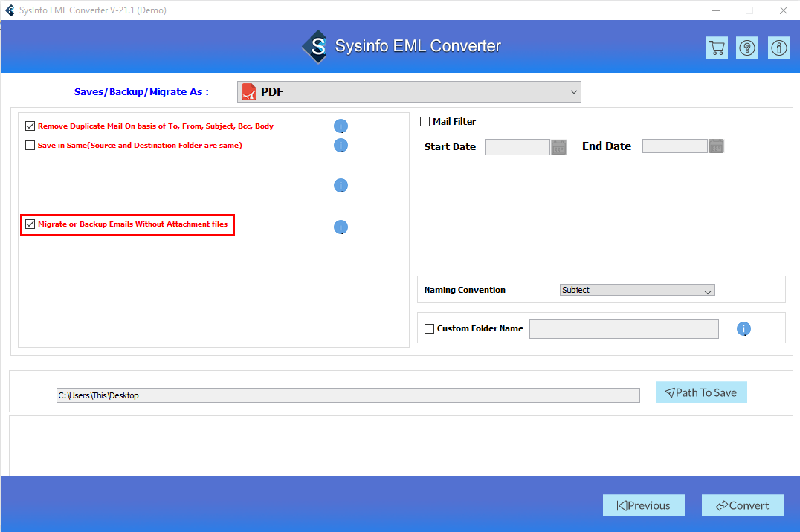Go back with the Previous button
This screenshot has height=532, width=800.
643,505
